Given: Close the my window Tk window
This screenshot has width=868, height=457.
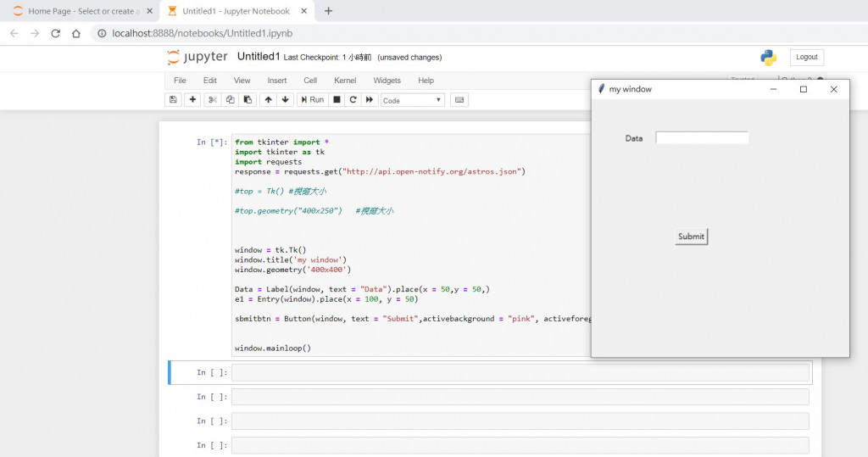Looking at the screenshot, I should pos(834,89).
